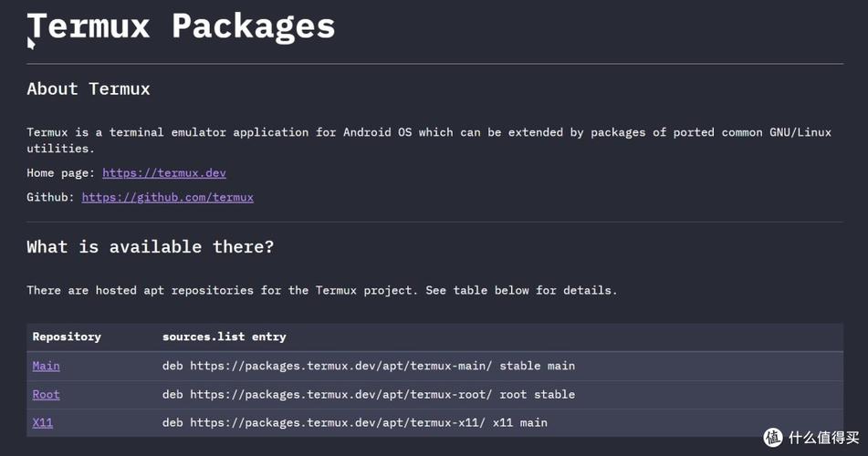Click the termux-root deb sources entry

tap(369, 395)
